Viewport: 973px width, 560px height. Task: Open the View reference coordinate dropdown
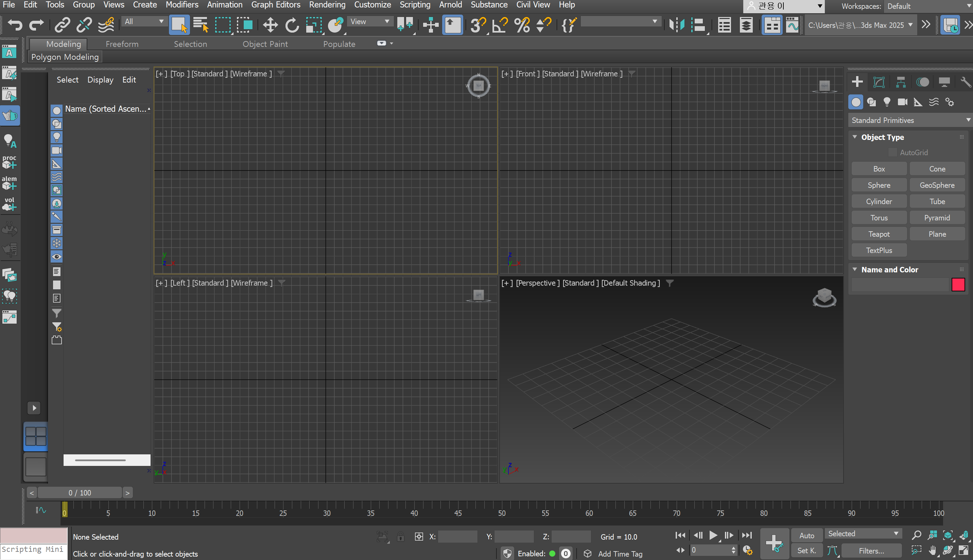(x=369, y=21)
